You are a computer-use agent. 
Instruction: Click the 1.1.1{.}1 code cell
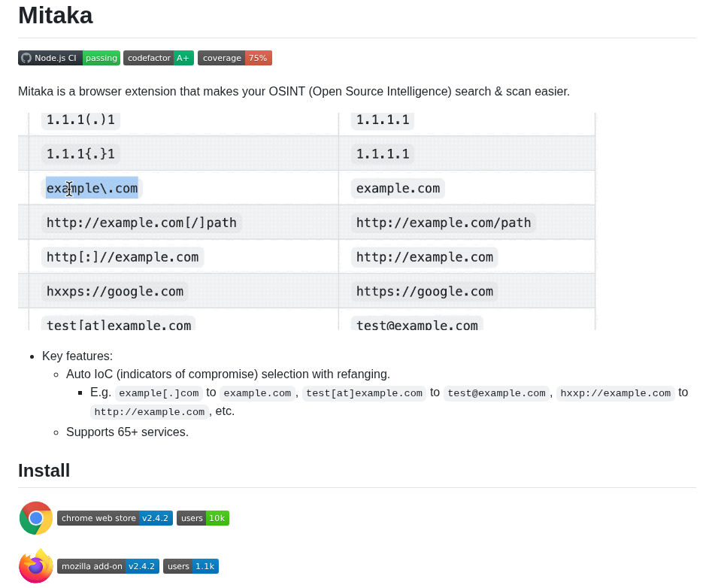[x=81, y=153]
